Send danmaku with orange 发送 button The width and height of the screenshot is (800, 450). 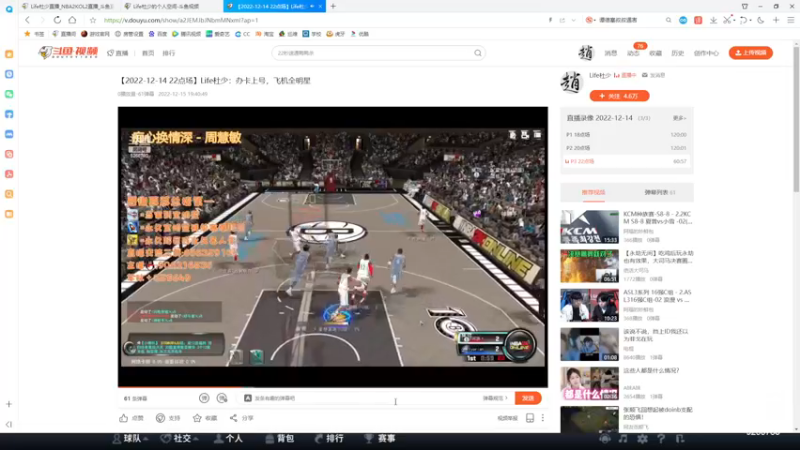click(528, 398)
